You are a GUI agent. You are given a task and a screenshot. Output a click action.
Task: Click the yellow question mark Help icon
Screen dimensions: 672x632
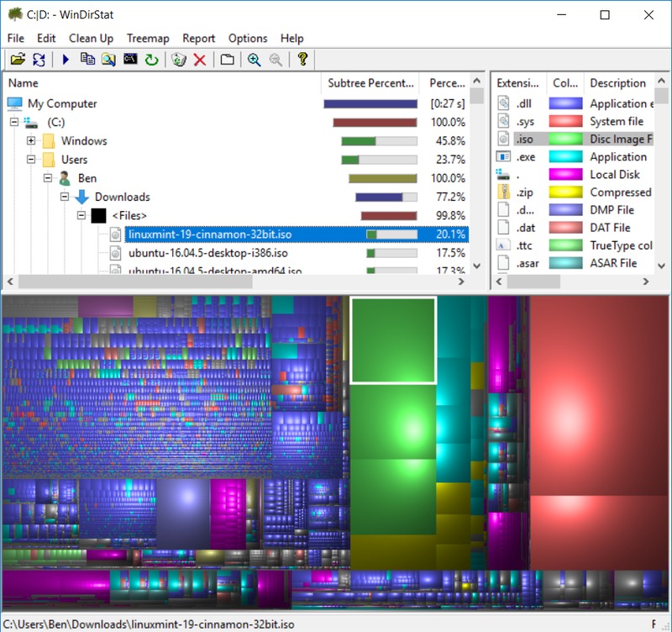[x=302, y=60]
